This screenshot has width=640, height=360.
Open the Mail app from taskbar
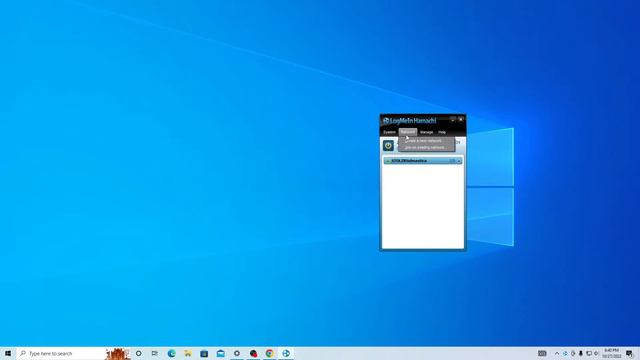click(220, 353)
